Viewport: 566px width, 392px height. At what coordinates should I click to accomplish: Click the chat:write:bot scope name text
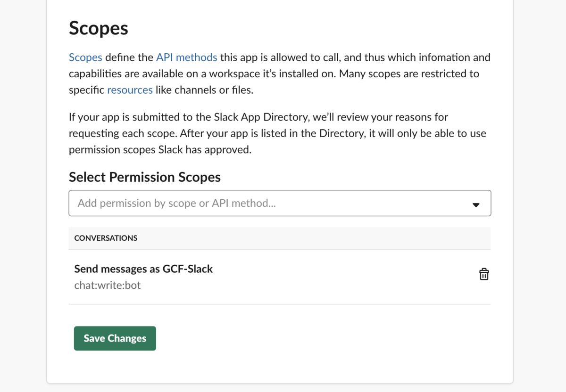click(x=108, y=285)
